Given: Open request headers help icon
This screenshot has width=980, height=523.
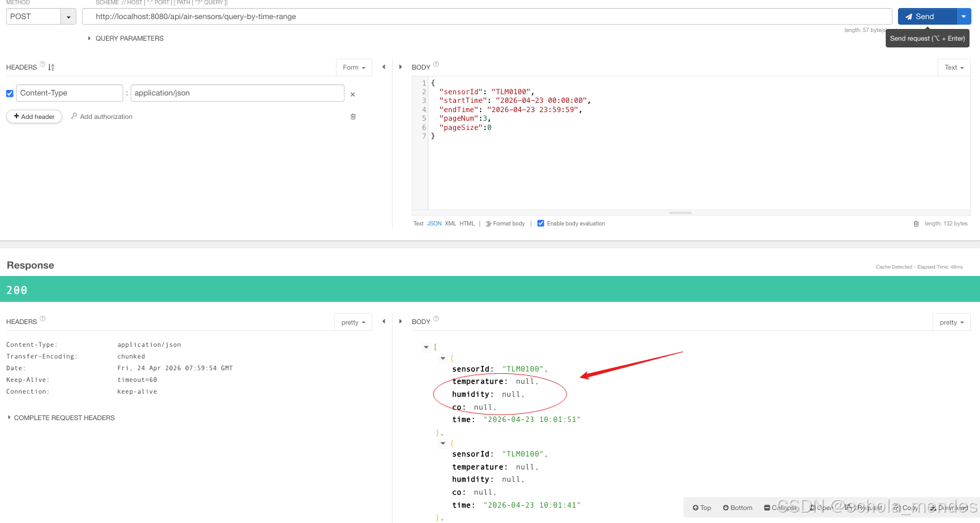Looking at the screenshot, I should click(43, 64).
